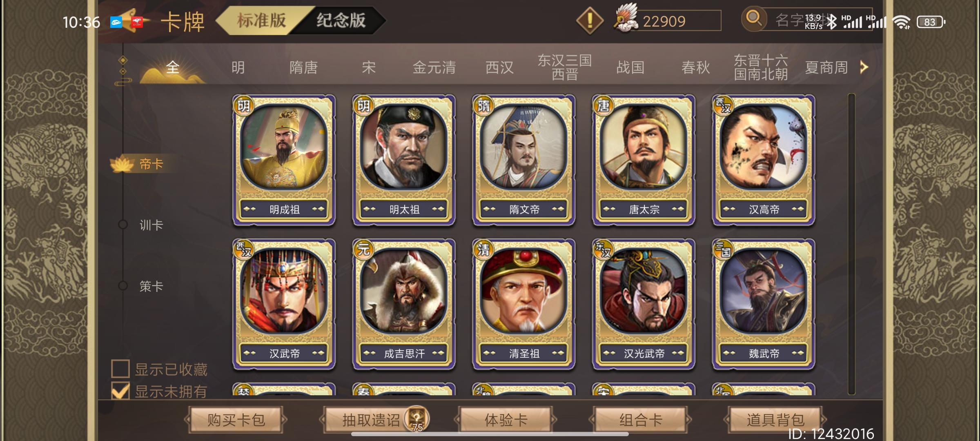The image size is (980, 441).
Task: Open the 隋唐 dynasty tab
Action: [x=303, y=67]
